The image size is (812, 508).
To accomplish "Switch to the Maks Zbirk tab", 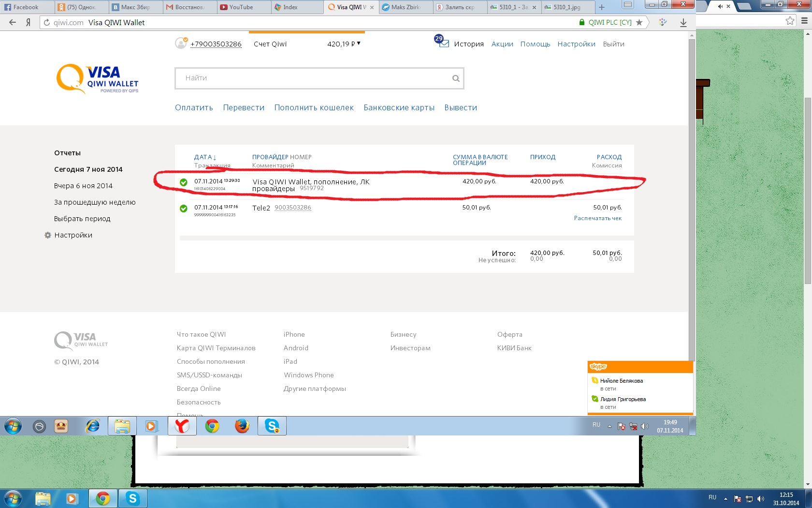I will pyautogui.click(x=406, y=7).
